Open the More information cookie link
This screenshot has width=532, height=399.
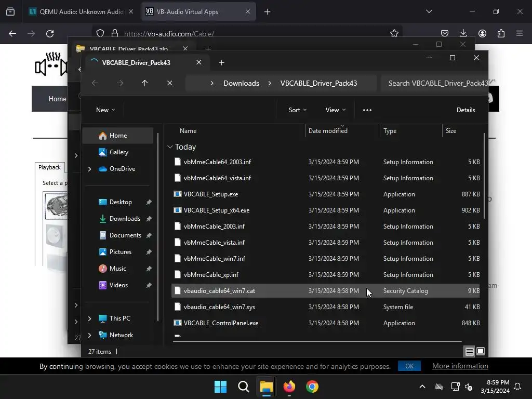tap(460, 366)
